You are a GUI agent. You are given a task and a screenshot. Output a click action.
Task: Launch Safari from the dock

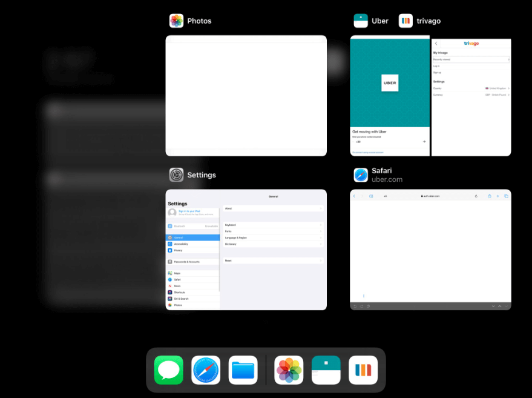pos(206,370)
